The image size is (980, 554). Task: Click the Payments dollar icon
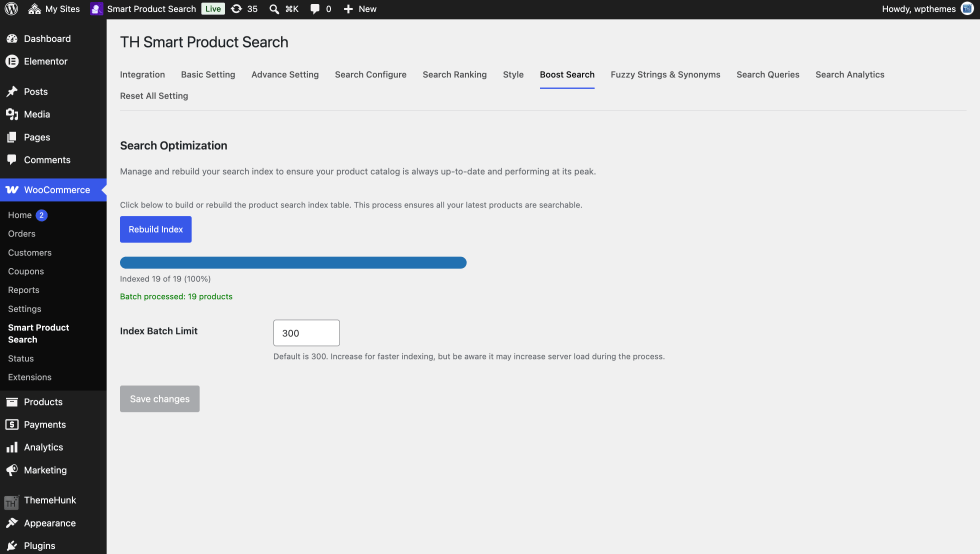click(x=12, y=425)
